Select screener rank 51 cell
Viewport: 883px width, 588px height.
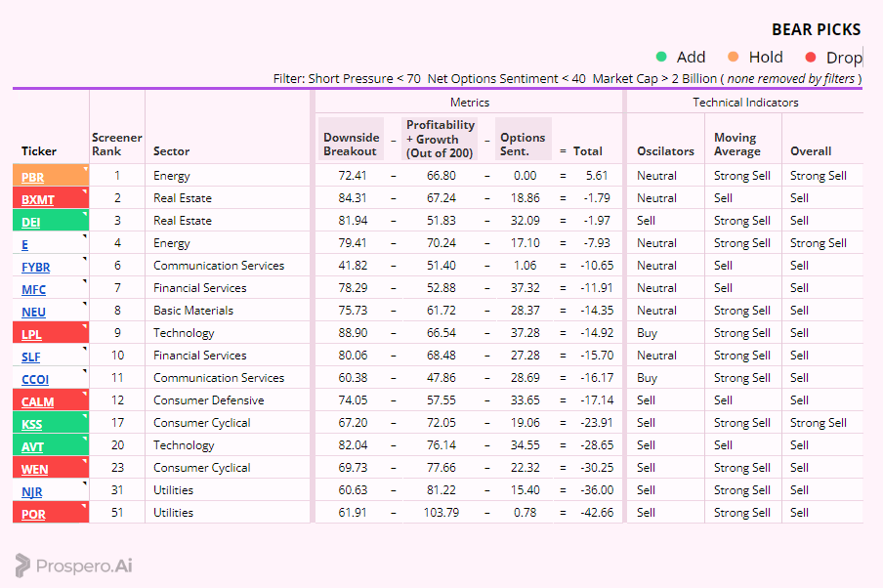point(117,513)
